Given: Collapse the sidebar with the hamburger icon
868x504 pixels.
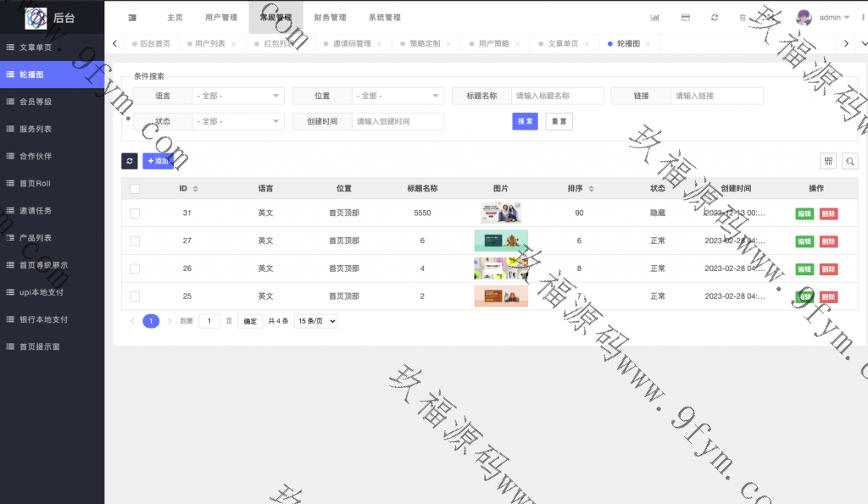Looking at the screenshot, I should pyautogui.click(x=132, y=17).
